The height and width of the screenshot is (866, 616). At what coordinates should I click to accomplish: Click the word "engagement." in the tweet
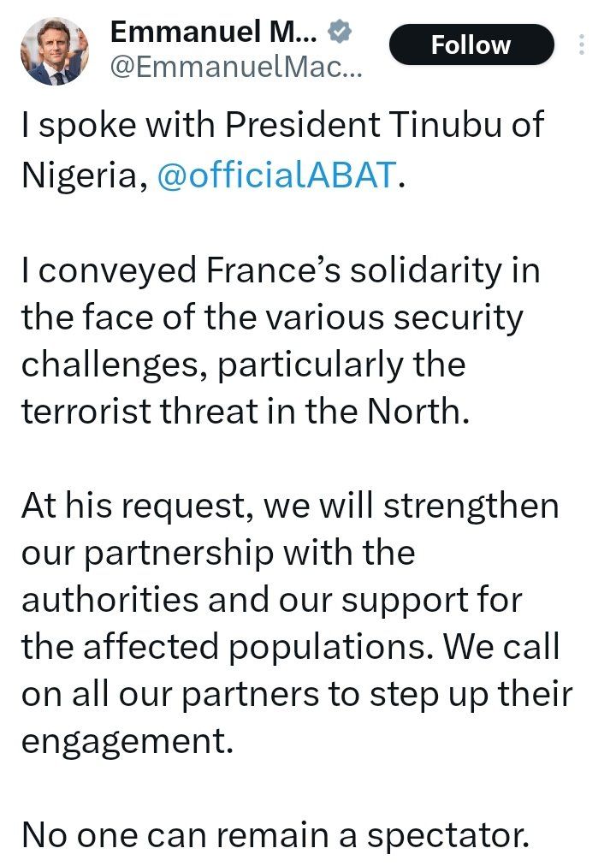click(x=127, y=741)
